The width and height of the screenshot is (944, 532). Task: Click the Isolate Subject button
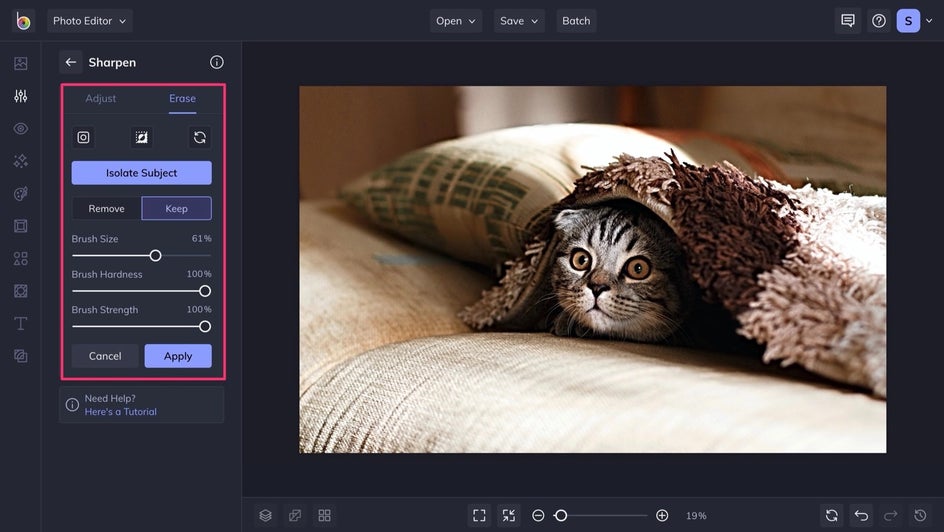[x=141, y=173]
